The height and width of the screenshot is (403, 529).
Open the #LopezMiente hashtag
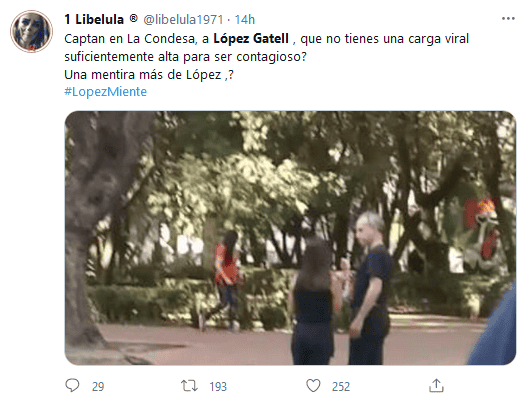pos(106,92)
